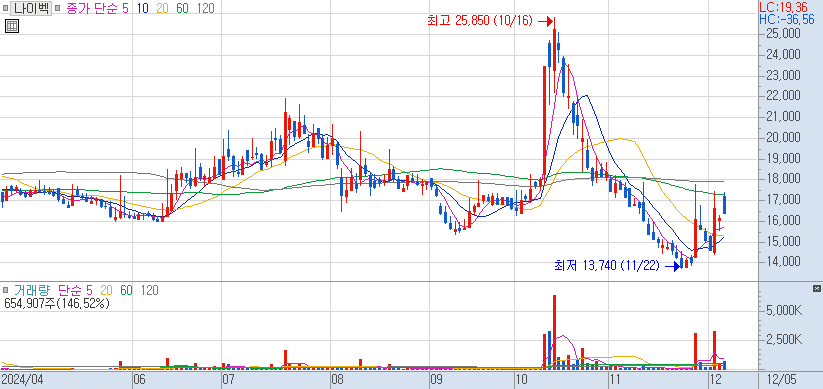Click the 654,907주(146.52%) volume value

(x=57, y=303)
